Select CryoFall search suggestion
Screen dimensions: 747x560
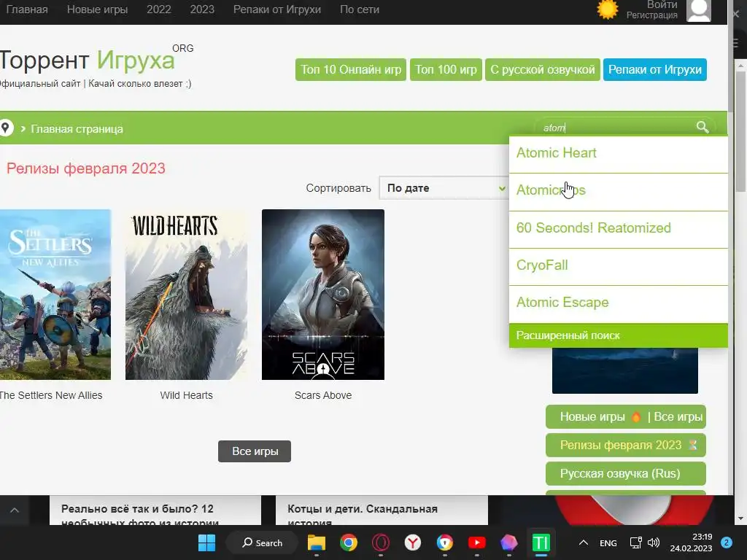(619, 265)
